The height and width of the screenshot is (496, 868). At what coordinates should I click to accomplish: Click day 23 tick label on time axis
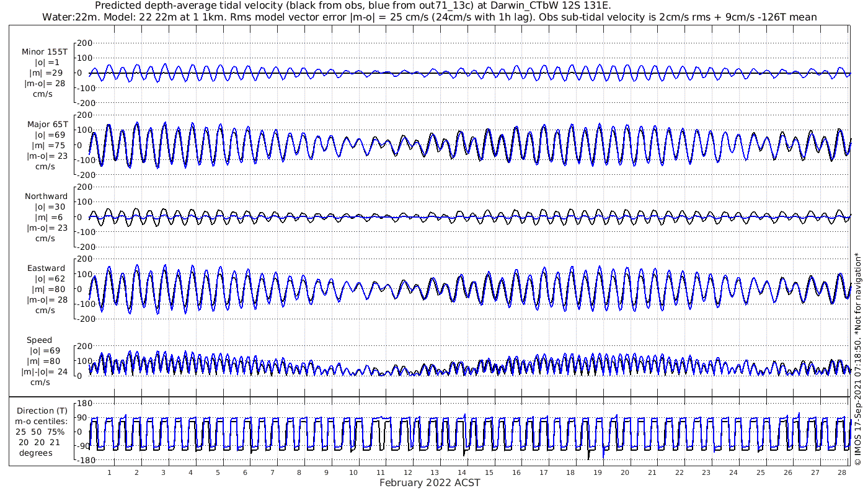[x=706, y=472]
